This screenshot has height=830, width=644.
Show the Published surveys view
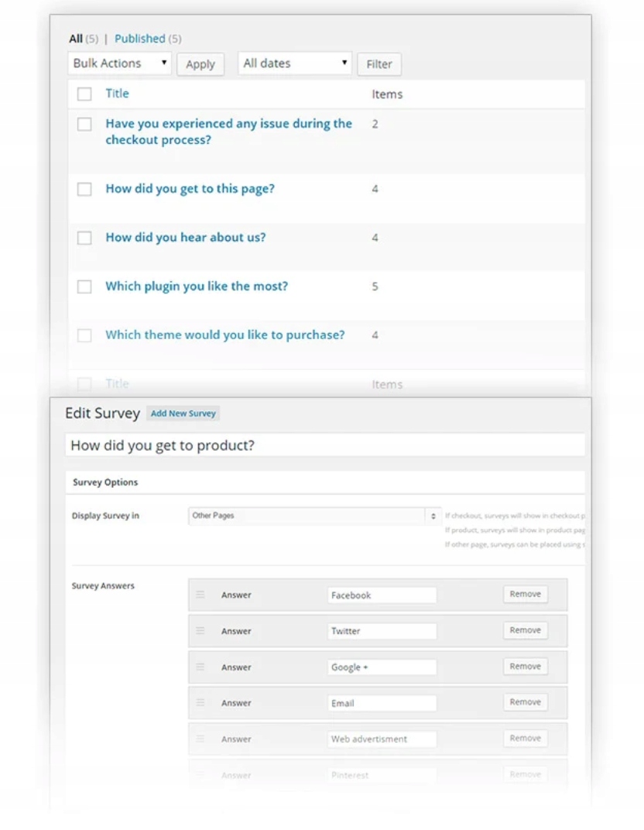pyautogui.click(x=140, y=39)
